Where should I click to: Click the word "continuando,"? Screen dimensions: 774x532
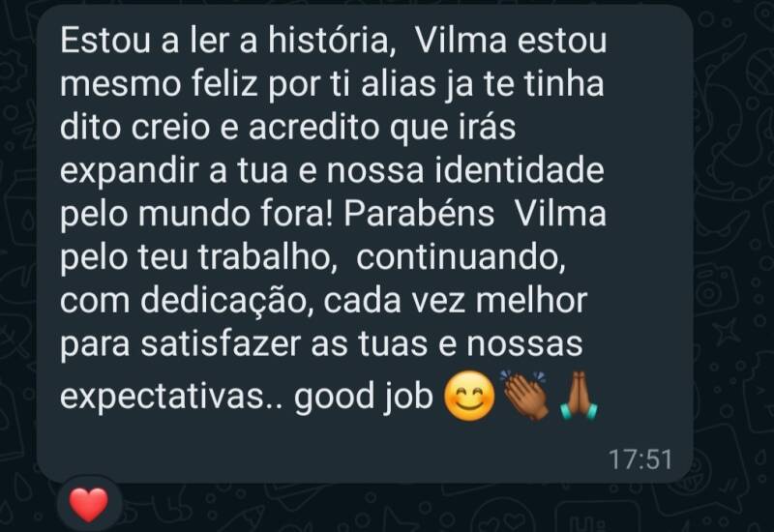pyautogui.click(x=461, y=257)
